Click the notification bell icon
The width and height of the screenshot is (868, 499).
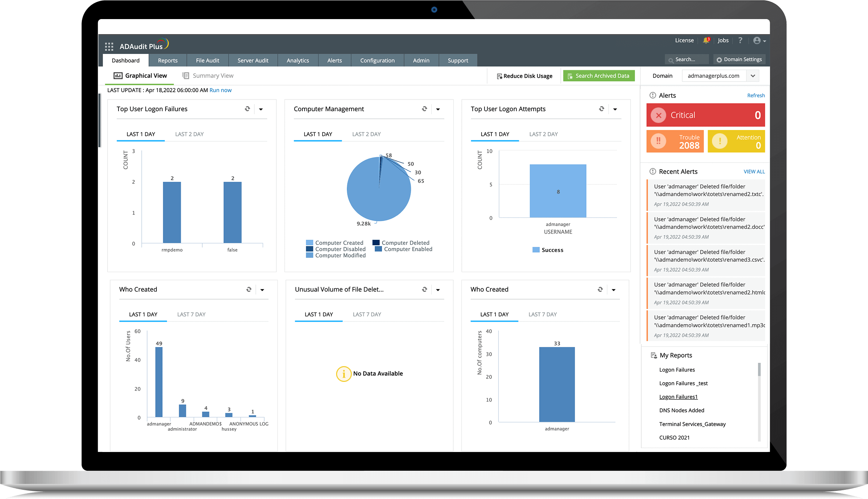tap(705, 40)
